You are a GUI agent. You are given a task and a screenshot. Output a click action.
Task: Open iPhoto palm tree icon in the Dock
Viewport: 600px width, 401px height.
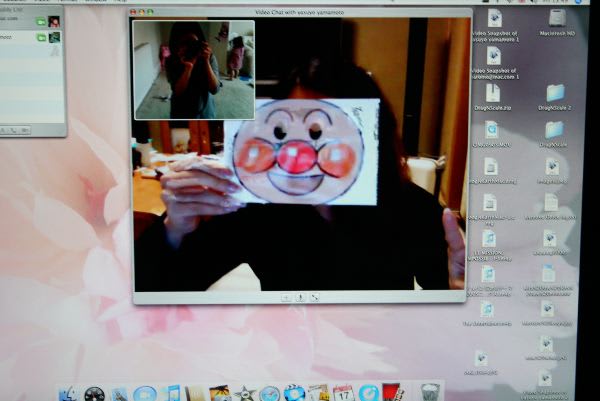pos(220,393)
